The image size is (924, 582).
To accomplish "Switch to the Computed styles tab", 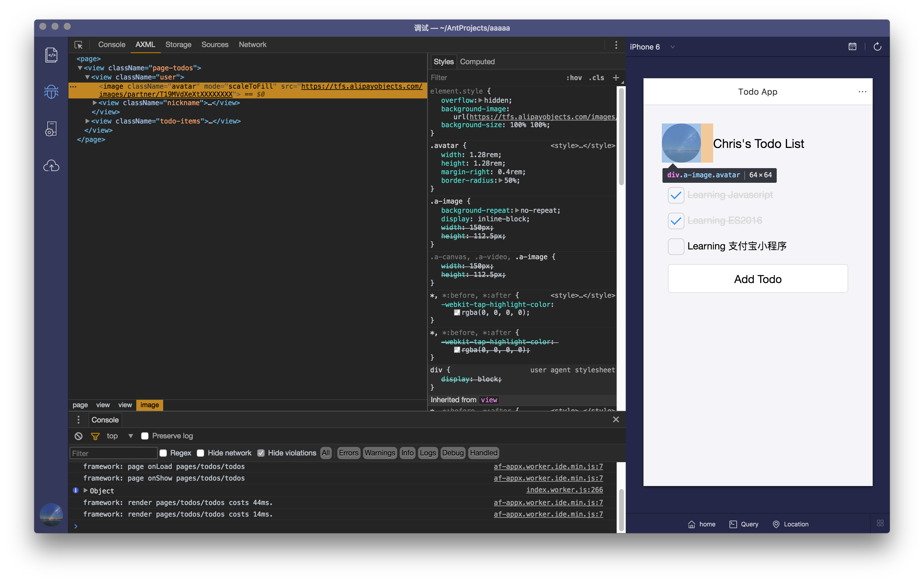I will pos(477,61).
